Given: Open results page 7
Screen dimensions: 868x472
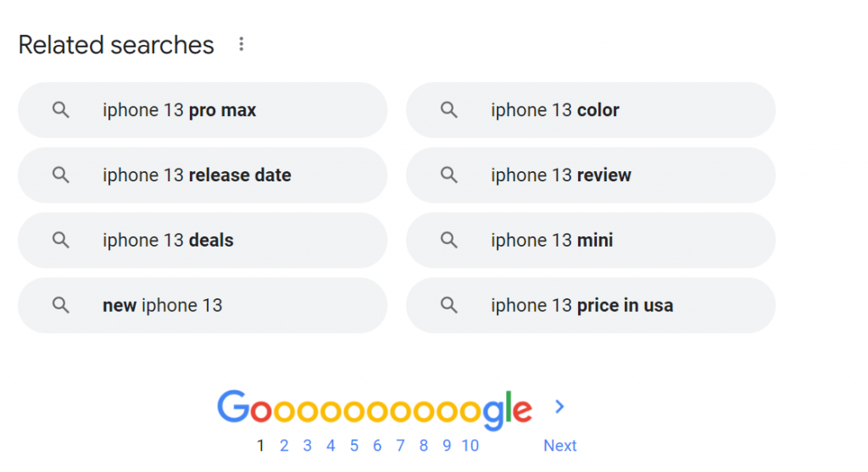Looking at the screenshot, I should pos(400,446).
